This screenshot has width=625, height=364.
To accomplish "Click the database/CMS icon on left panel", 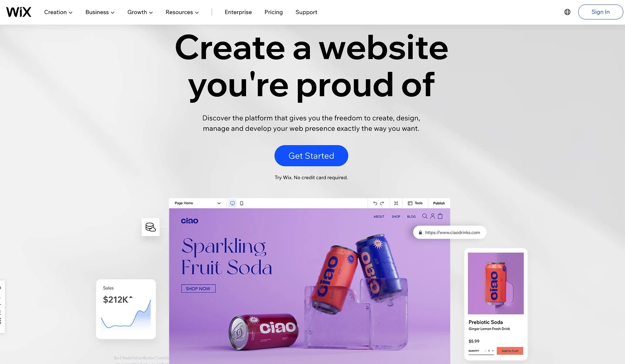I will pyautogui.click(x=151, y=227).
